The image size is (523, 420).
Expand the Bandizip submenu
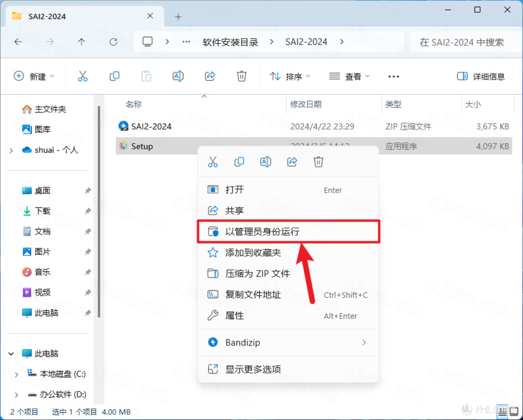pyautogui.click(x=364, y=342)
